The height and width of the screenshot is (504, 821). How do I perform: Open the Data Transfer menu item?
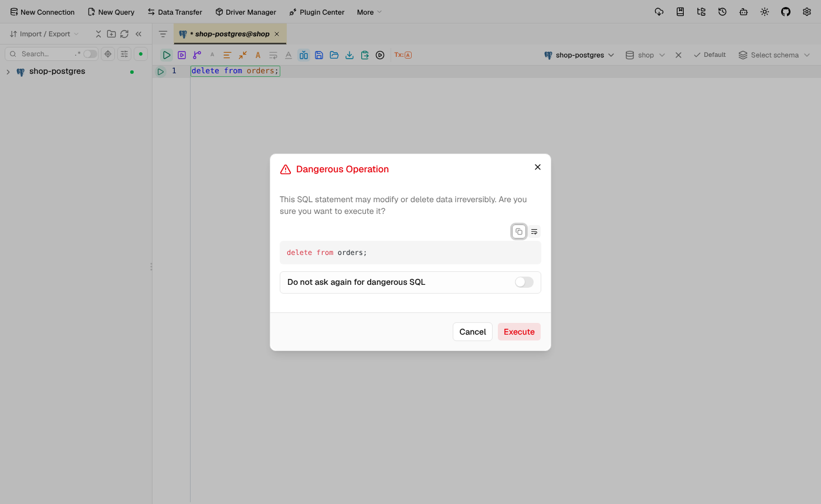coord(175,12)
